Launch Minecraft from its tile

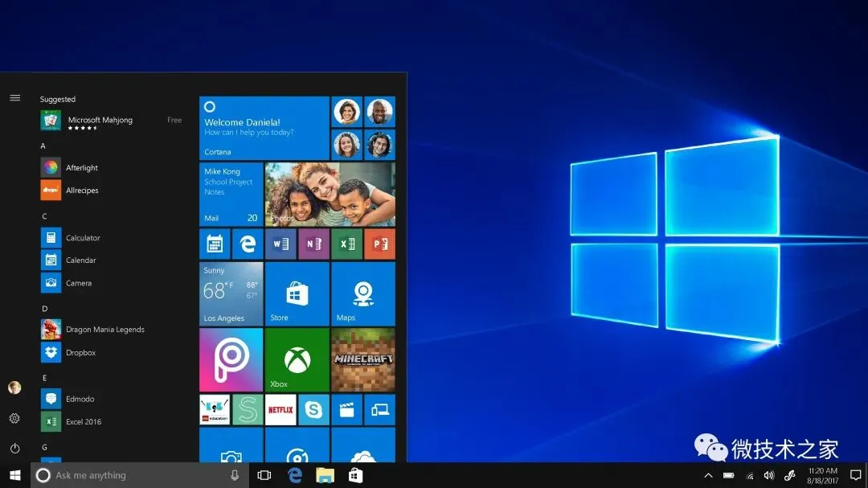click(362, 359)
